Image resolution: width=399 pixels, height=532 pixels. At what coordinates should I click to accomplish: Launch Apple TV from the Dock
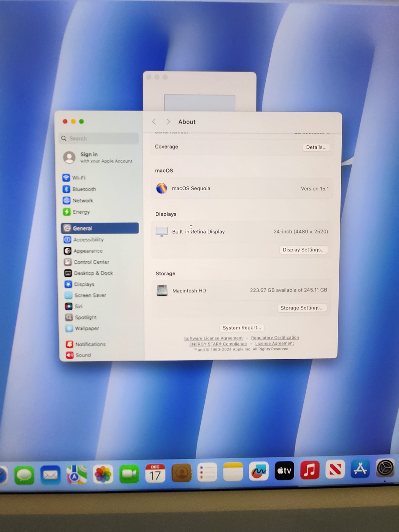click(x=284, y=470)
